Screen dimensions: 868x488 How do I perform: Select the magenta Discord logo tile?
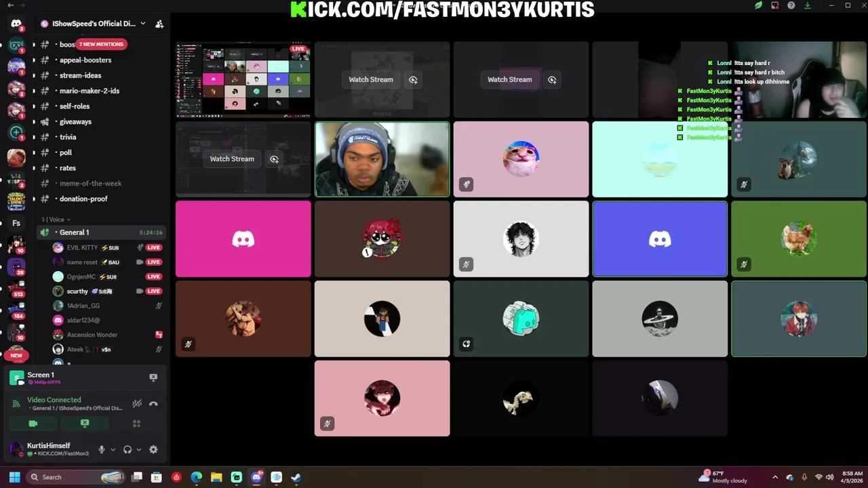(243, 239)
